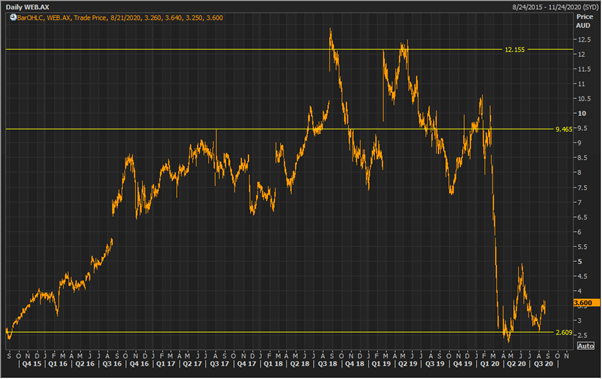Click the Q2 19 quarter label
This screenshot has width=602, height=379.
tap(408, 364)
